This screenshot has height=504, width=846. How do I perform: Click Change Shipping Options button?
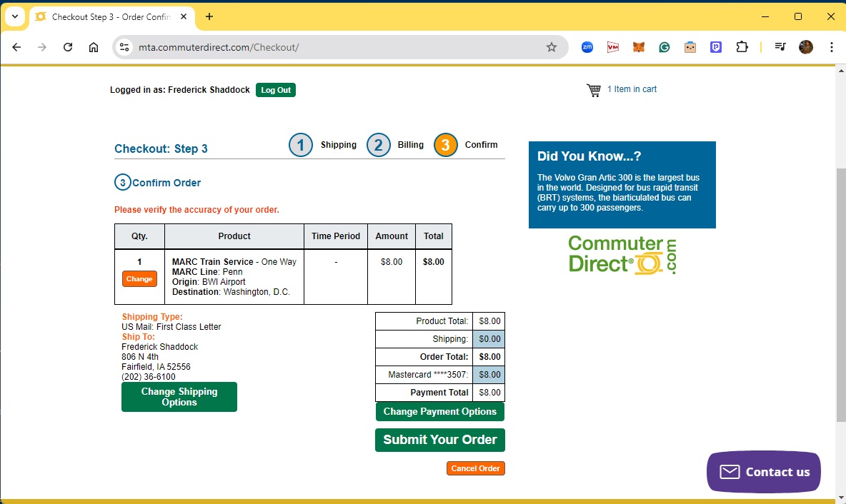(x=179, y=397)
